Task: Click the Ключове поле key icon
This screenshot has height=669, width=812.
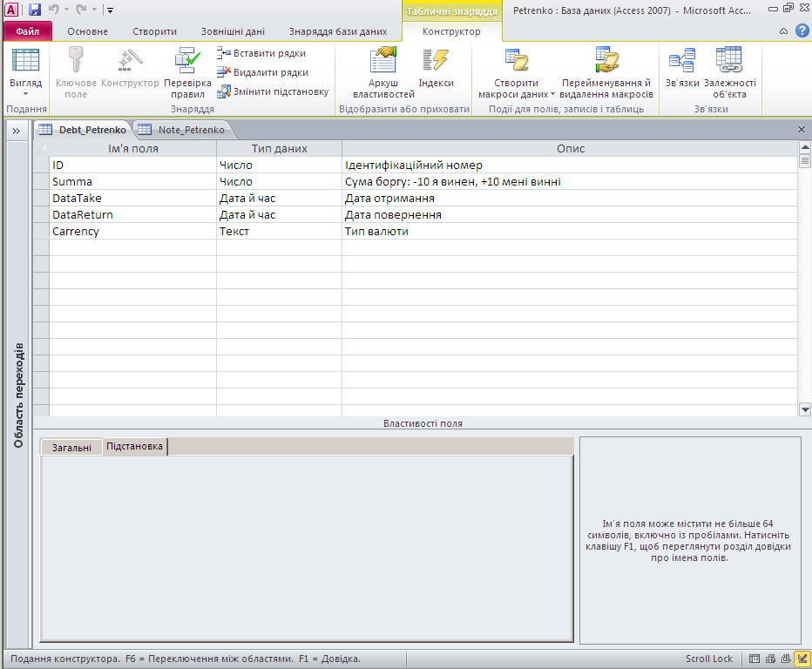Action: pyautogui.click(x=76, y=60)
